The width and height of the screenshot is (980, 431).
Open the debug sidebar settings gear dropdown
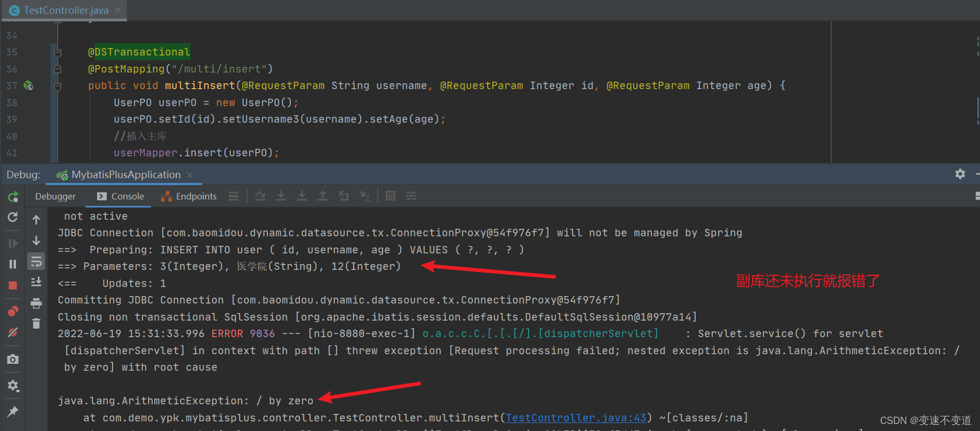point(13,385)
